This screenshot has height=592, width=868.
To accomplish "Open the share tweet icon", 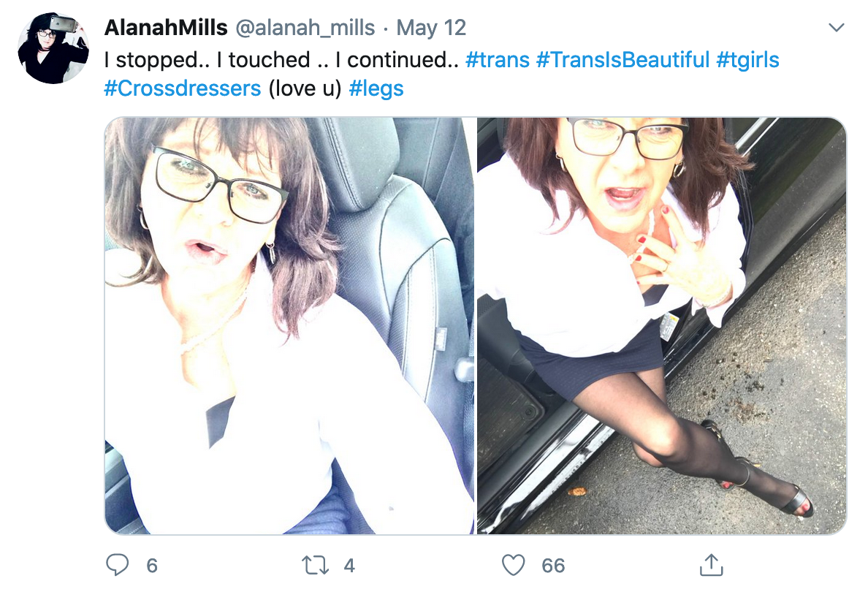I will [712, 565].
